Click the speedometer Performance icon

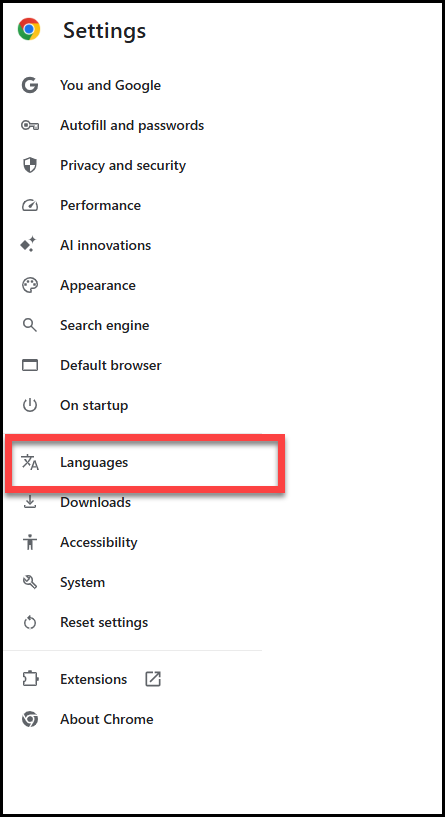[x=30, y=205]
